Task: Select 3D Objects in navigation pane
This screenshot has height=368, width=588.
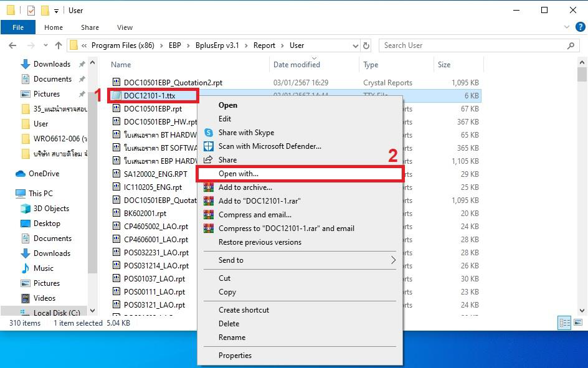Action: tap(51, 209)
